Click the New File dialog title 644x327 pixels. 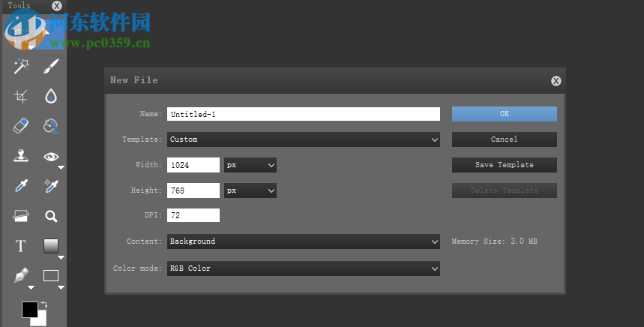click(134, 80)
